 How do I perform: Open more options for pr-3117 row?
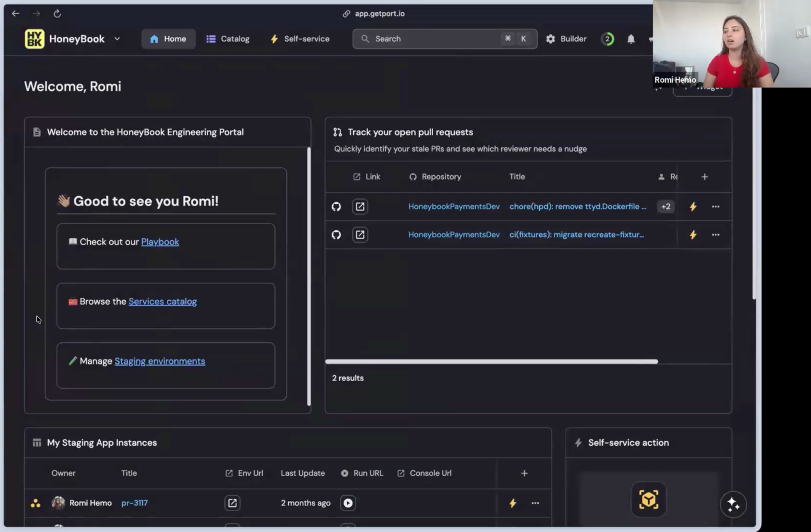point(535,503)
